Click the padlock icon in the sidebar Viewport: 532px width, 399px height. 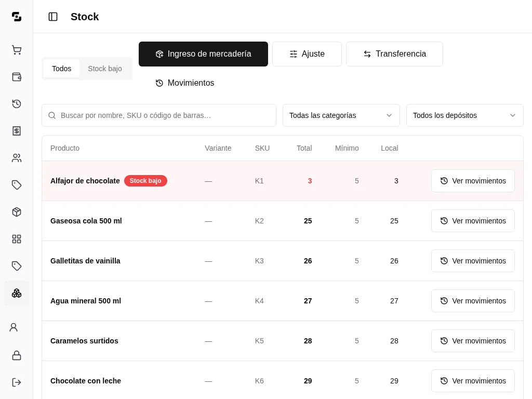[16, 355]
